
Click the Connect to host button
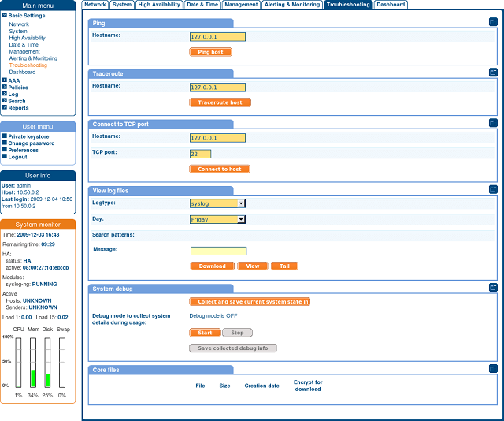pos(220,169)
